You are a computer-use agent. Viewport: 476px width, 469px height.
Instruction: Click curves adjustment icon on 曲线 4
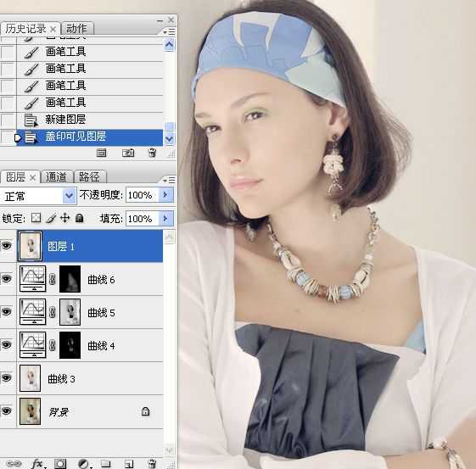pyautogui.click(x=33, y=345)
